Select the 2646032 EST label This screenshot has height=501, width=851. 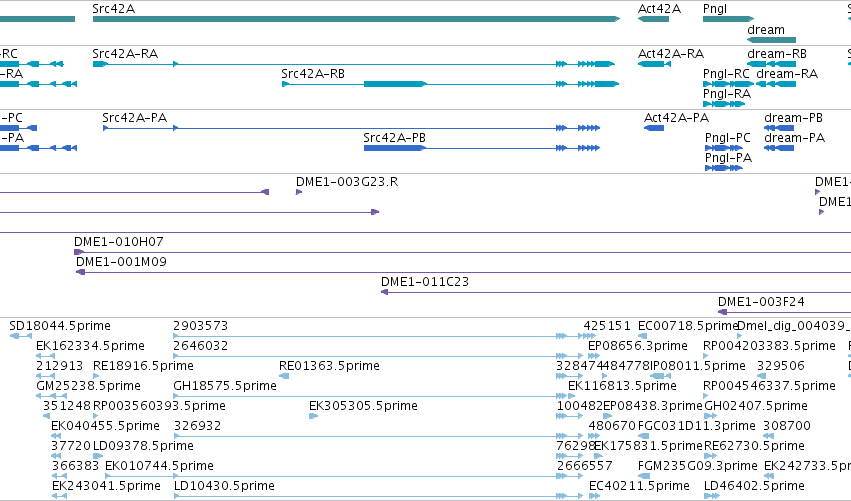[200, 346]
